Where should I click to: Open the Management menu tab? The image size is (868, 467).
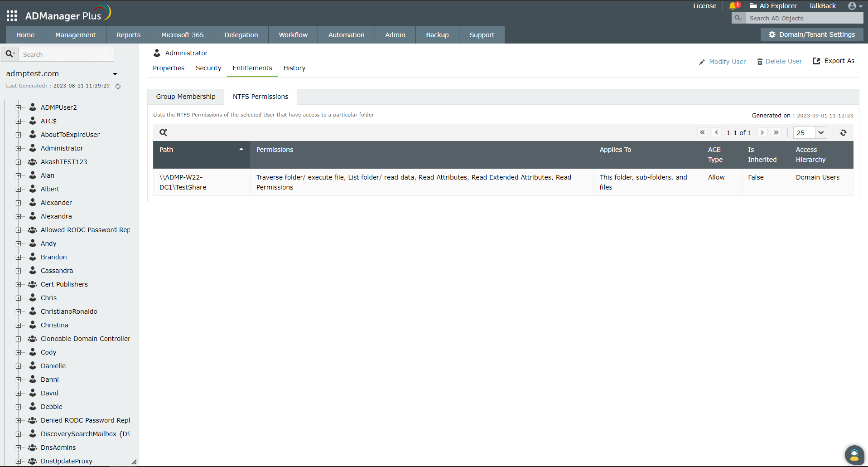pos(75,35)
